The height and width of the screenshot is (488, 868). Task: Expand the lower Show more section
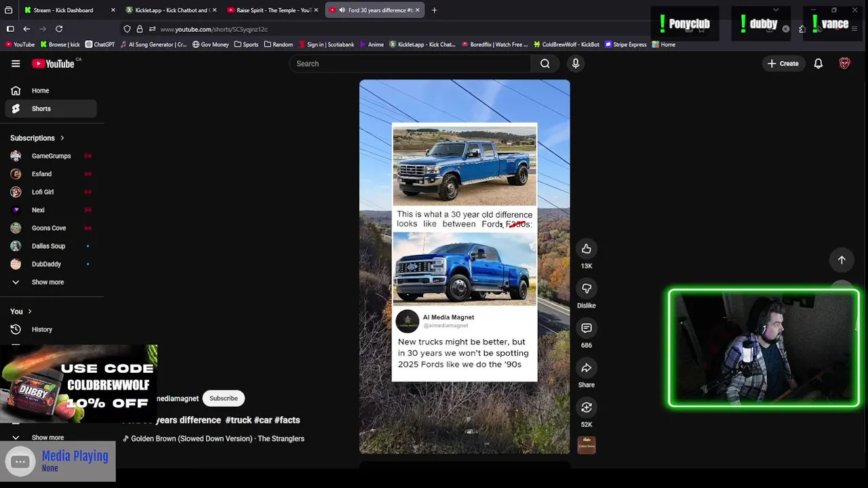point(51,438)
